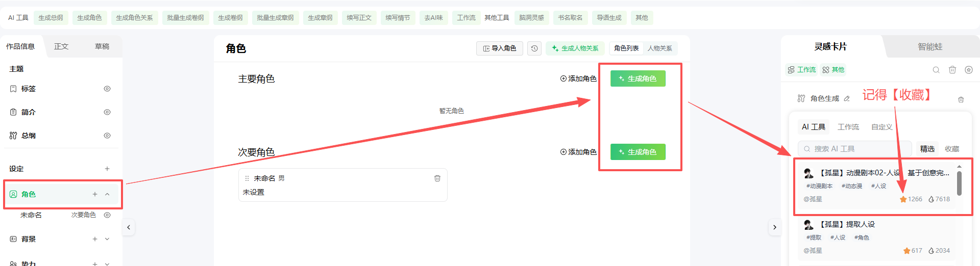Click the 导入角色 button
Screen dimensions: 980x266
click(x=500, y=48)
